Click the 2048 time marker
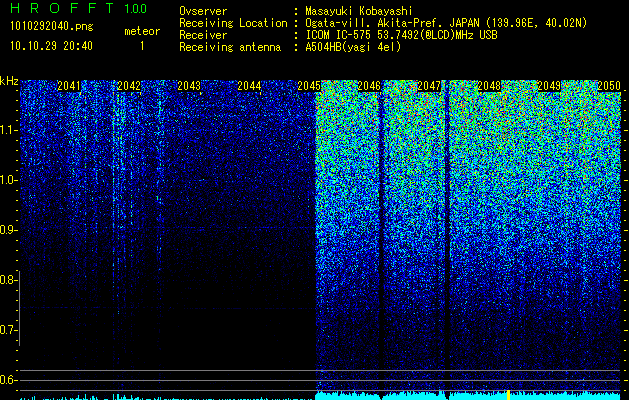629x400 pixels. [x=489, y=86]
